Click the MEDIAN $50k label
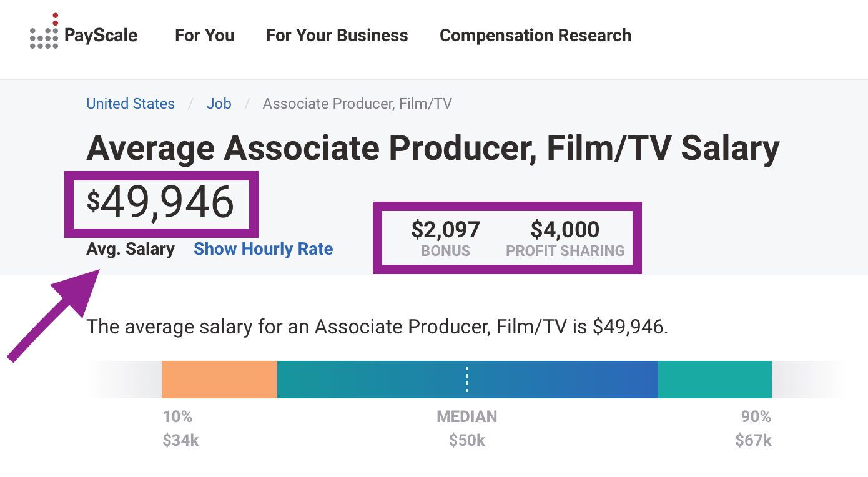The width and height of the screenshot is (868, 477). (467, 428)
